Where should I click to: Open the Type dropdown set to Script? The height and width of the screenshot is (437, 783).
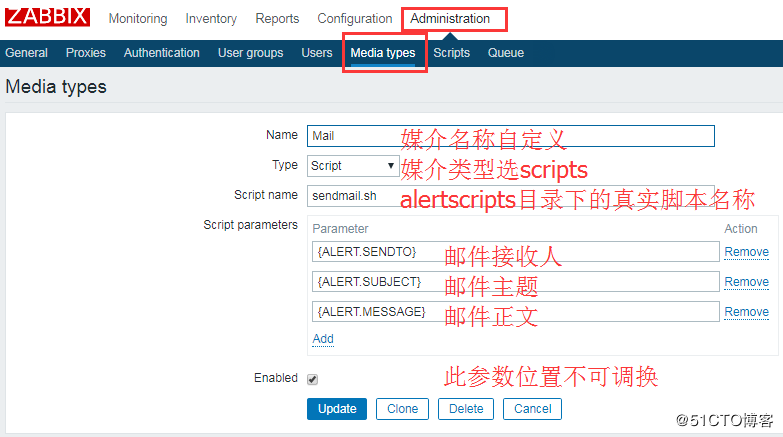[353, 166]
